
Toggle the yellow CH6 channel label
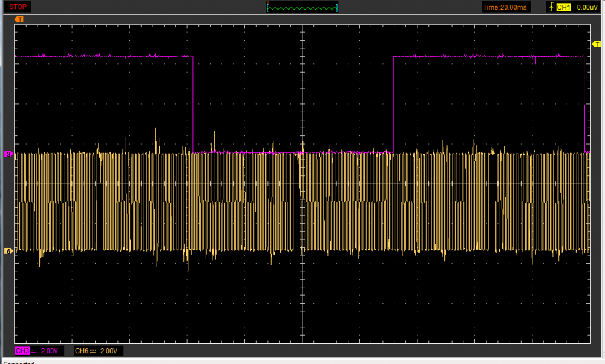click(82, 351)
